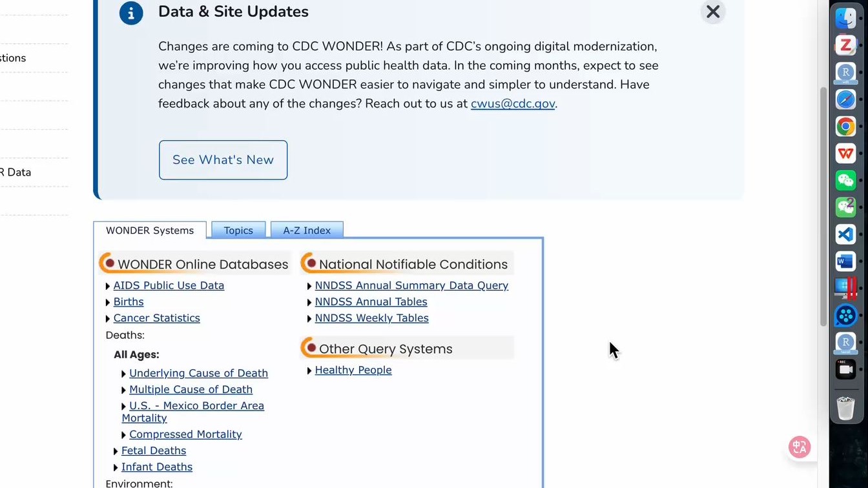The image size is (868, 488).
Task: Open Finder from the dock
Action: pos(845,18)
